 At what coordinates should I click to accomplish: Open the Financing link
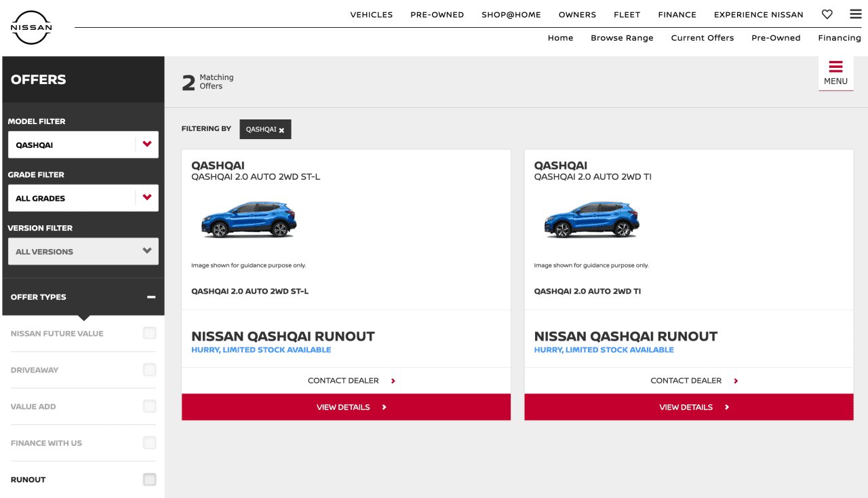[840, 38]
